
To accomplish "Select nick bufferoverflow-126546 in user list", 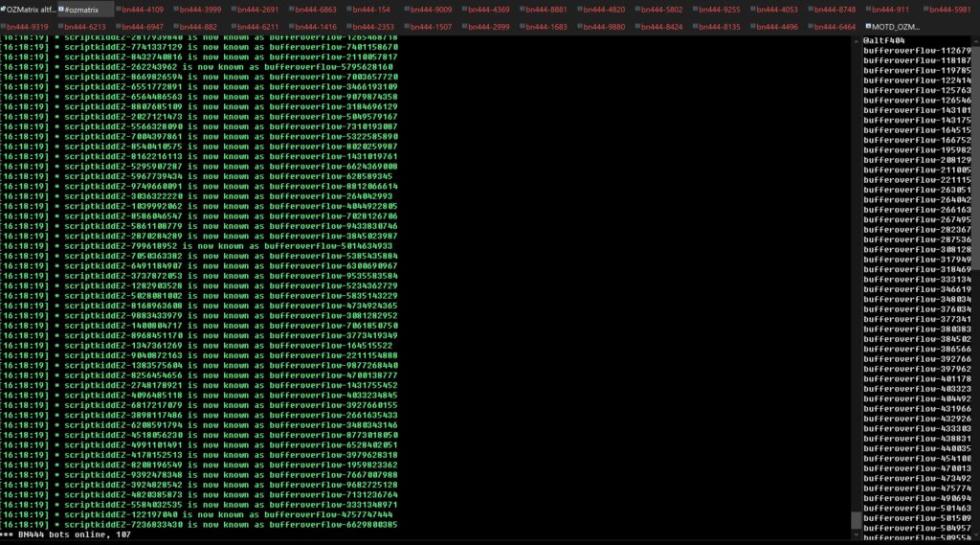I will 917,101.
